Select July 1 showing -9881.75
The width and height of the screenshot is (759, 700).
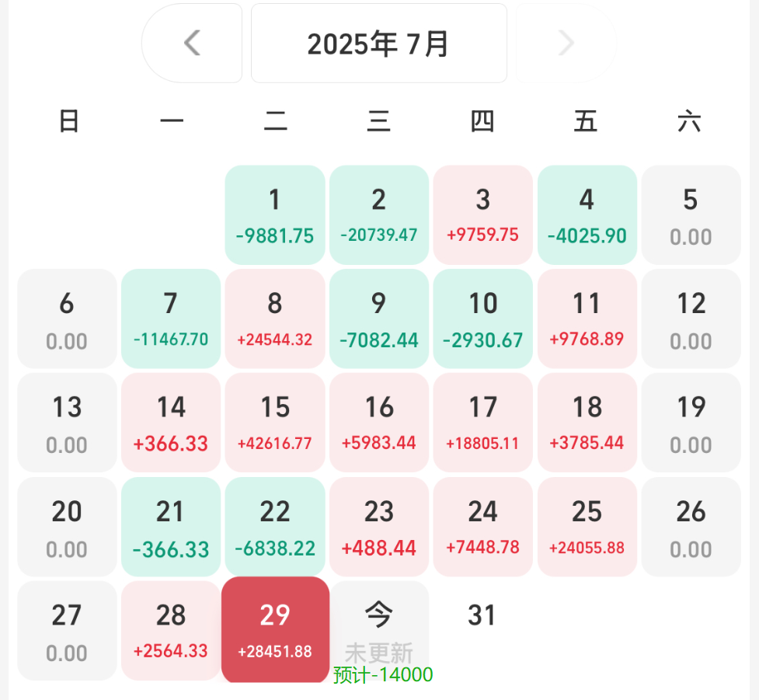point(275,215)
